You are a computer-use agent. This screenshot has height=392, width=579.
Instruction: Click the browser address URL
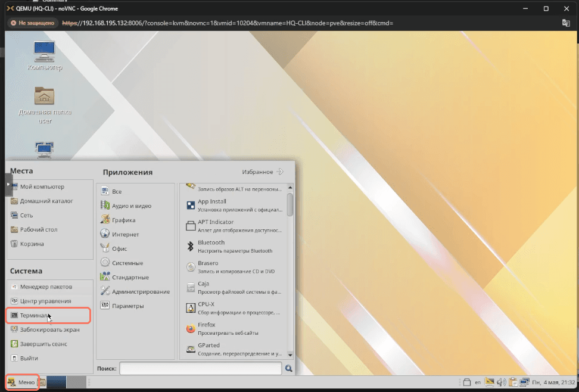coord(228,23)
